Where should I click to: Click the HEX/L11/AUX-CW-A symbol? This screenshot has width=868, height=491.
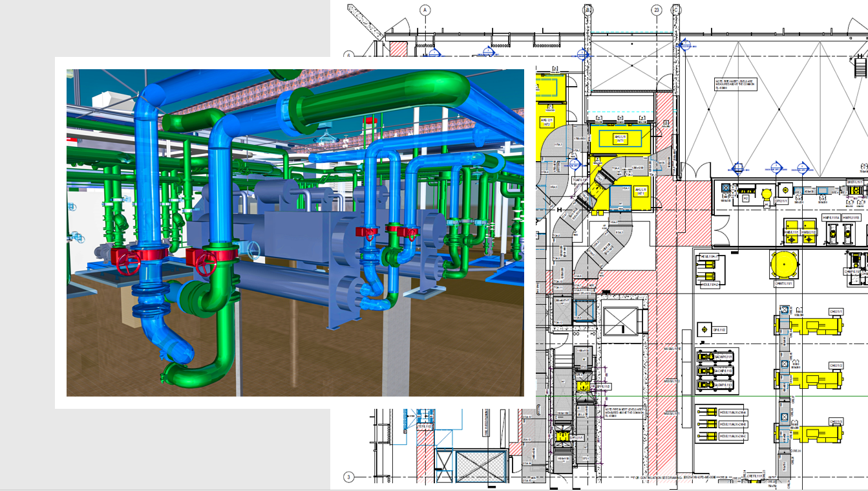tap(712, 411)
